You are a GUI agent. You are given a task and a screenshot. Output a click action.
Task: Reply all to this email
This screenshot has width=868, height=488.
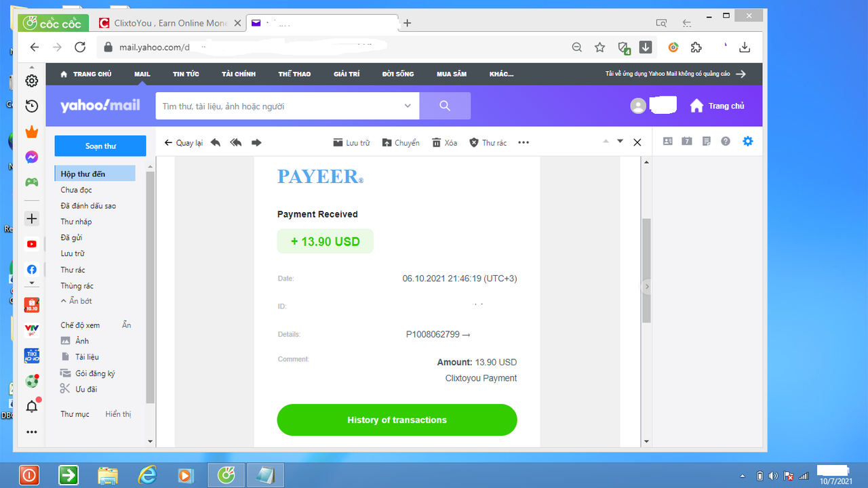point(236,142)
